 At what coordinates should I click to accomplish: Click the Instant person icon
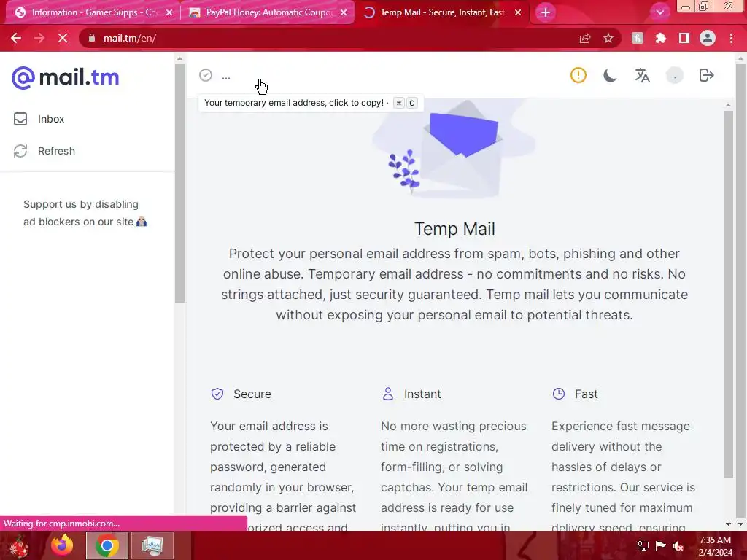pos(388,394)
